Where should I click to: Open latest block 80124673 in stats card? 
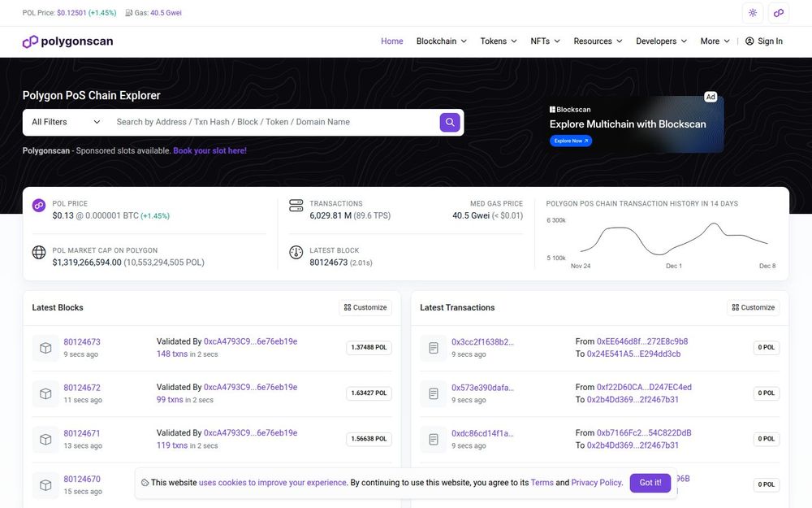[x=328, y=263]
